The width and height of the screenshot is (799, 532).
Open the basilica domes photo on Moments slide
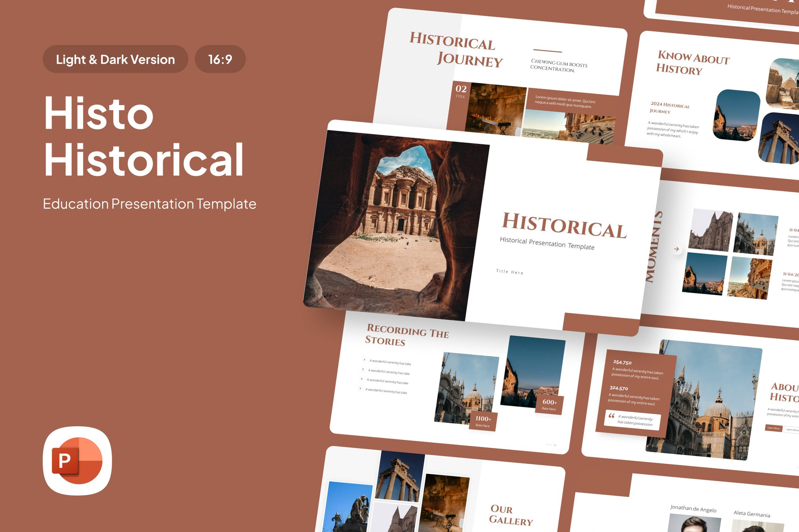tap(756, 234)
